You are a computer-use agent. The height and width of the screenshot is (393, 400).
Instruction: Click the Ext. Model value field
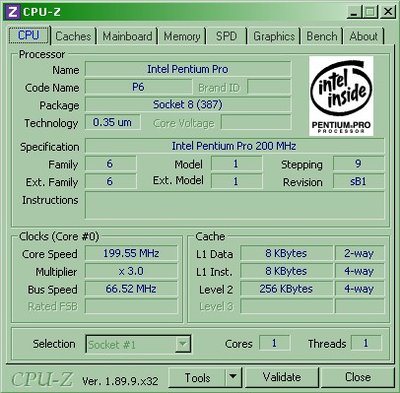(x=236, y=181)
